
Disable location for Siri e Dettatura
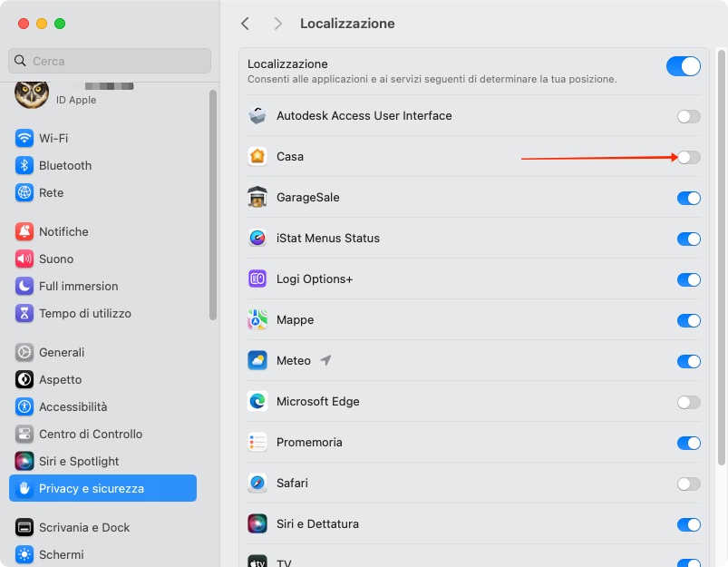click(x=688, y=524)
